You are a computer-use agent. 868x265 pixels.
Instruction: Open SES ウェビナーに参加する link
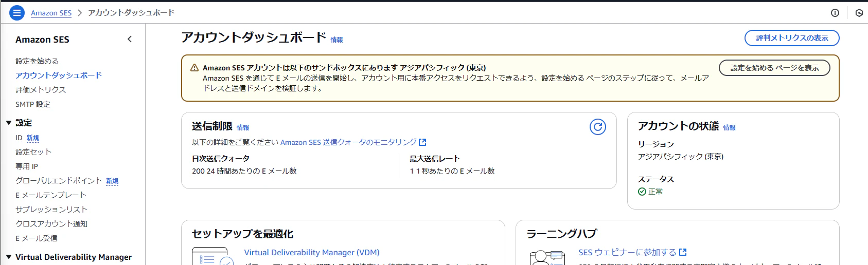point(632,252)
